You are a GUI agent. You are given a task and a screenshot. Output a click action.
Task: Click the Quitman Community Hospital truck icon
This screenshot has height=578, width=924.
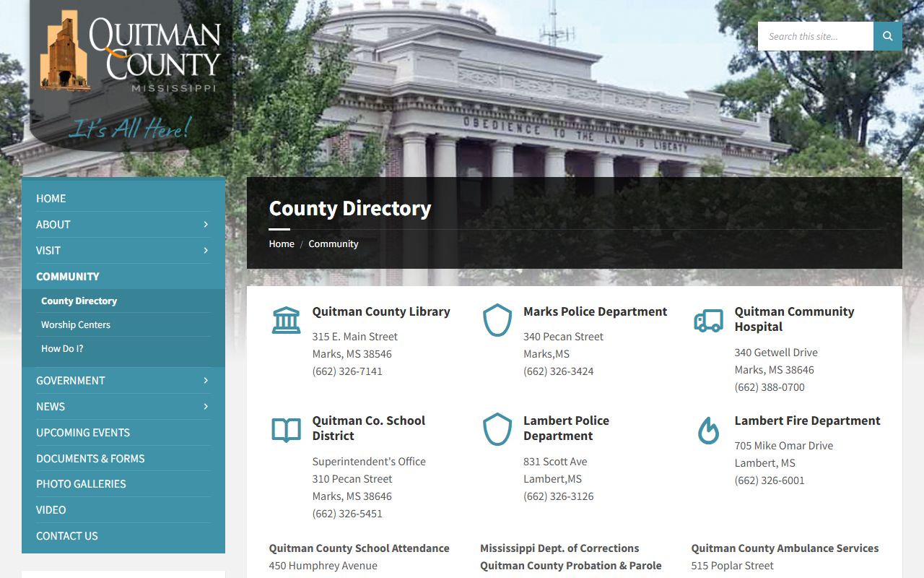tap(708, 320)
